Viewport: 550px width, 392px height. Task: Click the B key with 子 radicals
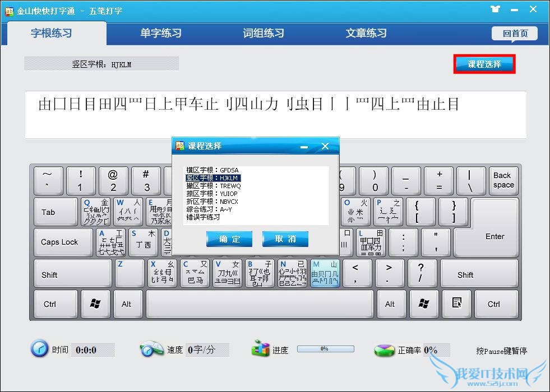tap(260, 273)
